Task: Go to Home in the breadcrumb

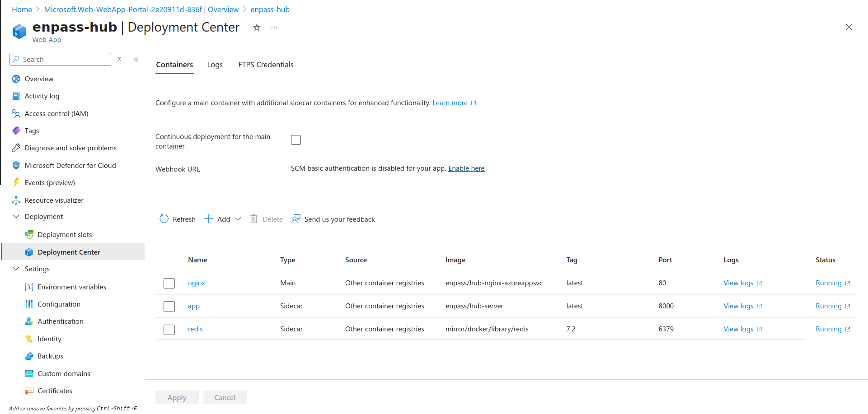Action: pyautogui.click(x=22, y=9)
